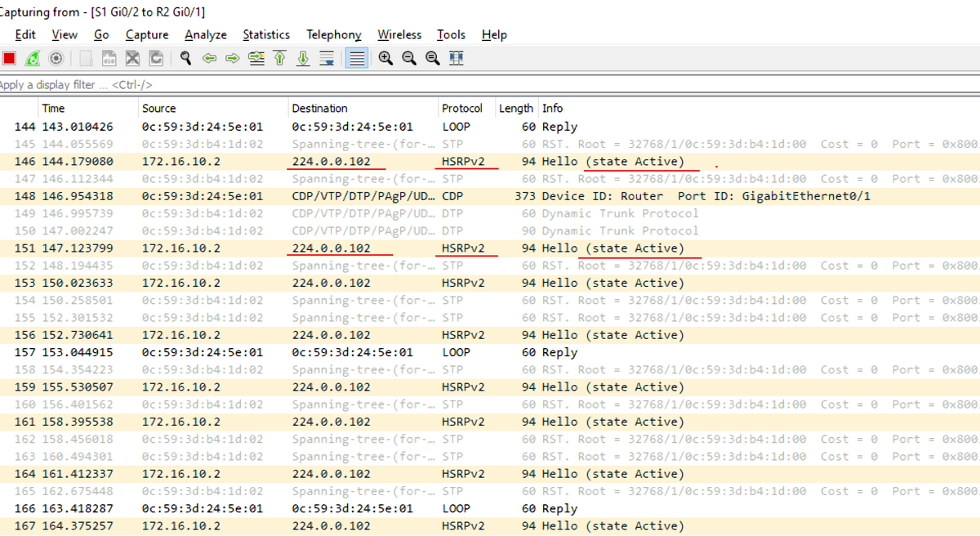The height and width of the screenshot is (536, 980).
Task: Click the open capture file icon
Action: pos(86,59)
